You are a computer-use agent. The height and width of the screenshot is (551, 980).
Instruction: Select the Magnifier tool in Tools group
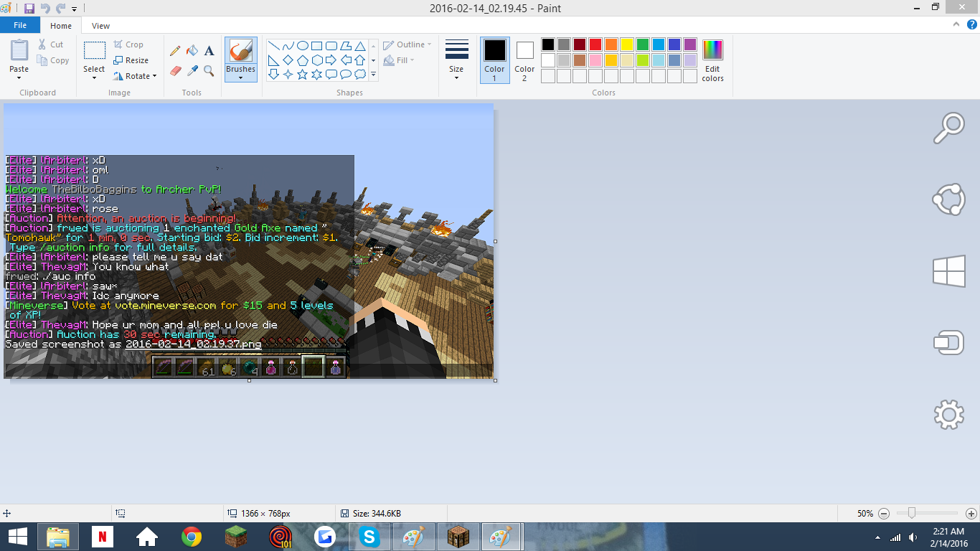coord(209,70)
